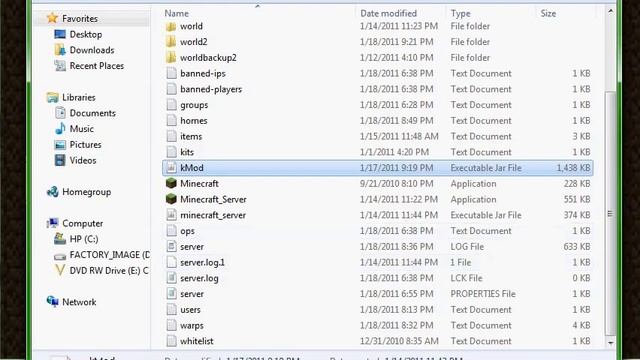Image resolution: width=640 pixels, height=360 pixels.
Task: Click the whitelist file icon
Action: pos(171,341)
